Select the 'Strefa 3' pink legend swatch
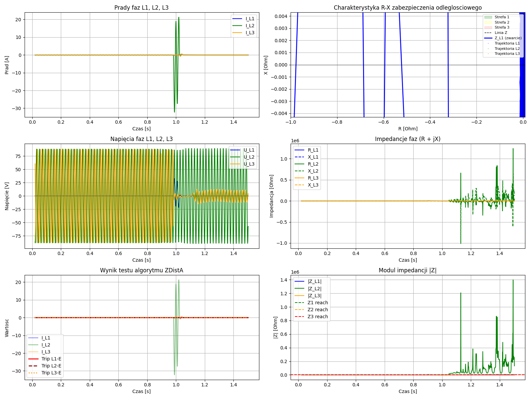 488,27
